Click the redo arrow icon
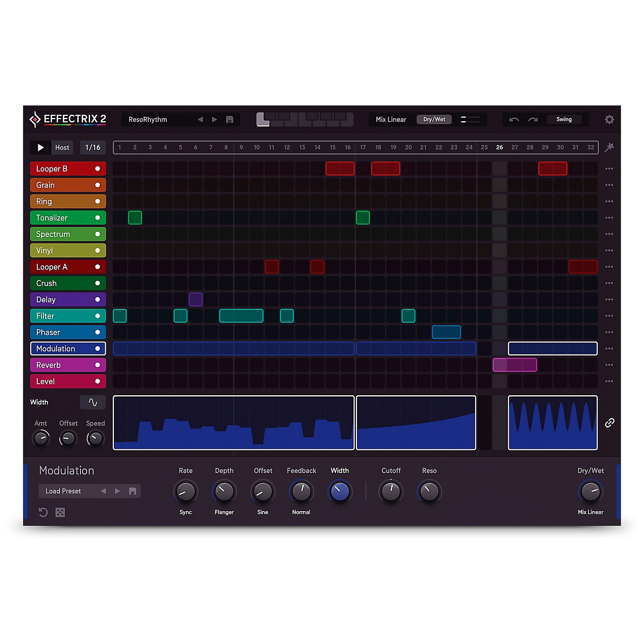 pyautogui.click(x=532, y=120)
